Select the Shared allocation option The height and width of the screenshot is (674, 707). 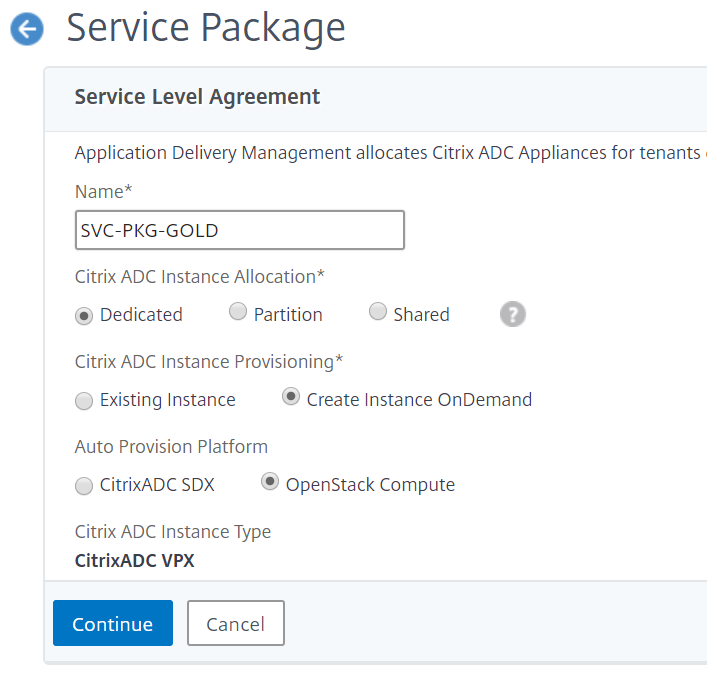377,311
